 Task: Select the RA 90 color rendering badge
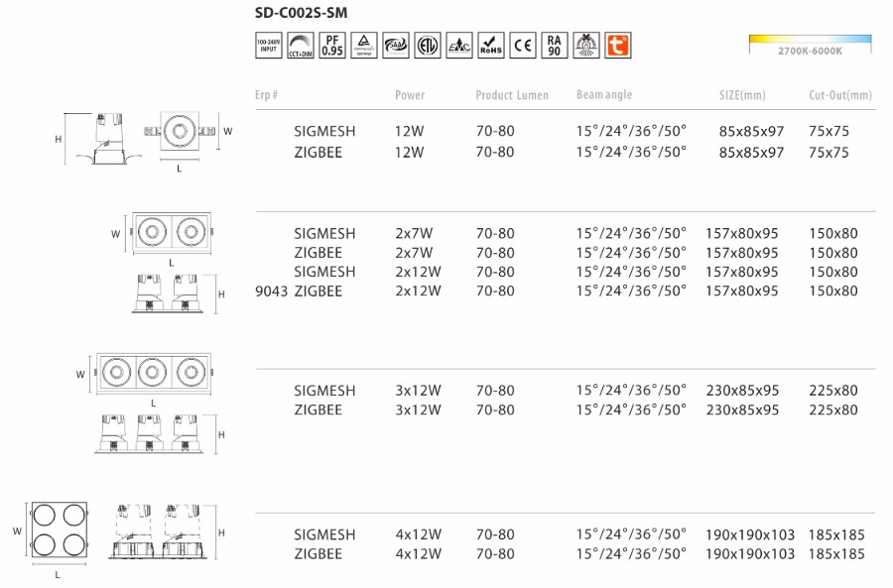pos(554,46)
